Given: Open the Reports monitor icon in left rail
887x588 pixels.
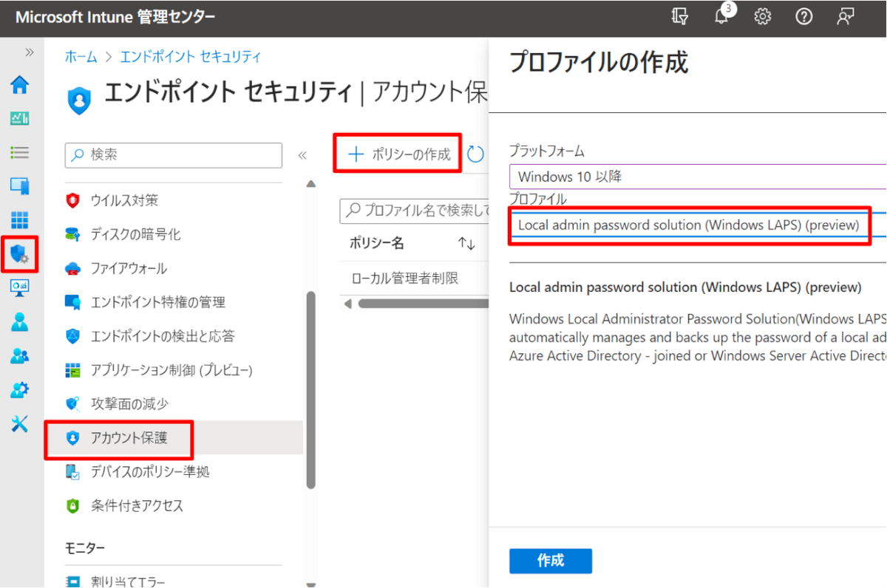Looking at the screenshot, I should pyautogui.click(x=20, y=287).
